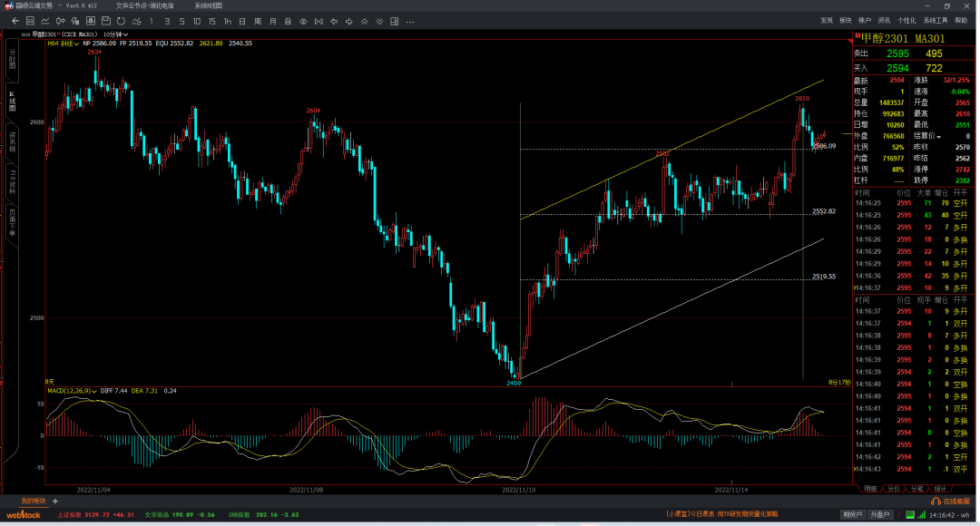Add a new board with plus icon
Screen dimensions: 980x526
click(x=55, y=501)
